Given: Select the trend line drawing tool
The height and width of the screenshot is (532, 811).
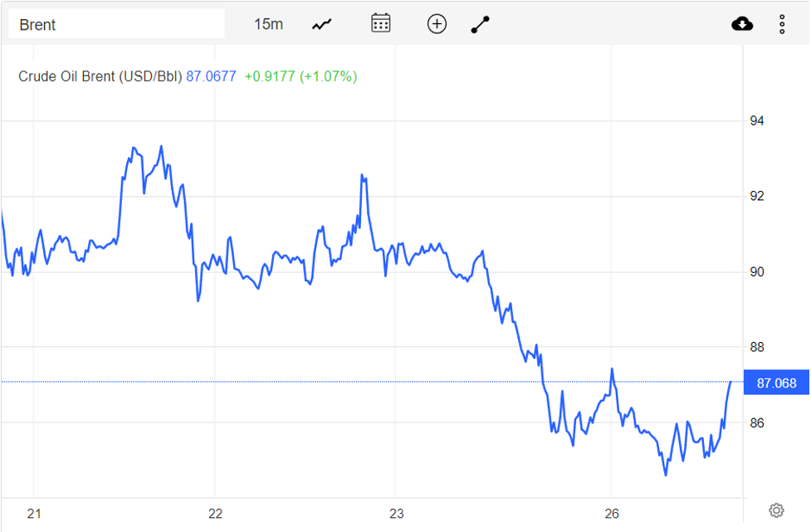Looking at the screenshot, I should pyautogui.click(x=481, y=24).
